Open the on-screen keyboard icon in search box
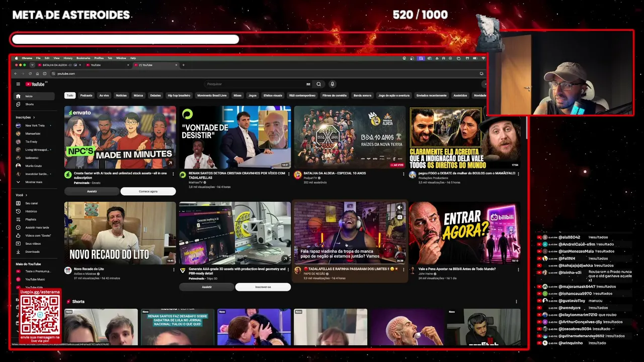The width and height of the screenshot is (644, 362). tap(308, 84)
